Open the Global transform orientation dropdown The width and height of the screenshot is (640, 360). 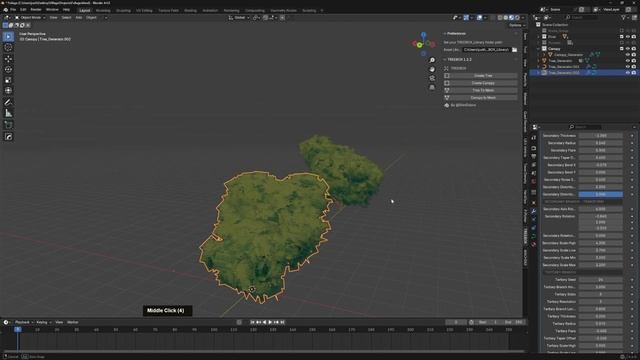239,18
